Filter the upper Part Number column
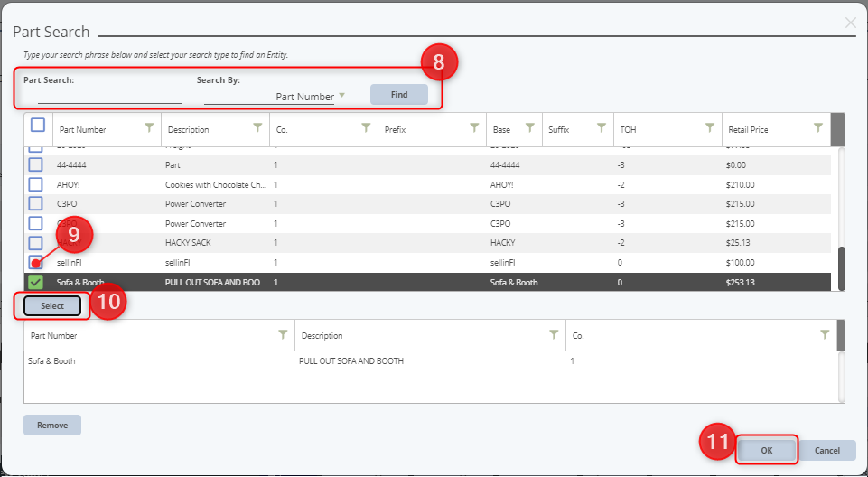Image resolution: width=868 pixels, height=477 pixels. (149, 127)
